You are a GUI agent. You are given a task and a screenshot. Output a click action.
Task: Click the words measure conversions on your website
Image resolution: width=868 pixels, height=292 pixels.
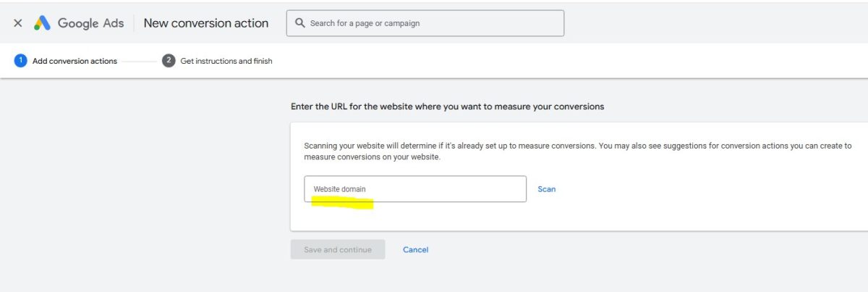[x=373, y=157]
